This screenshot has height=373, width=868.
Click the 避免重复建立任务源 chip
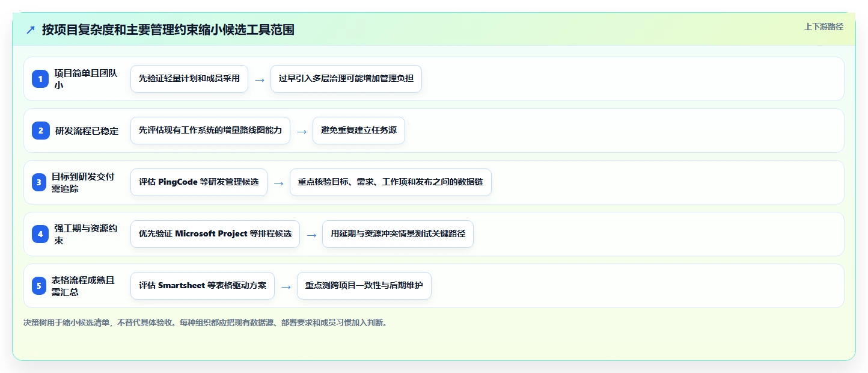tap(359, 131)
